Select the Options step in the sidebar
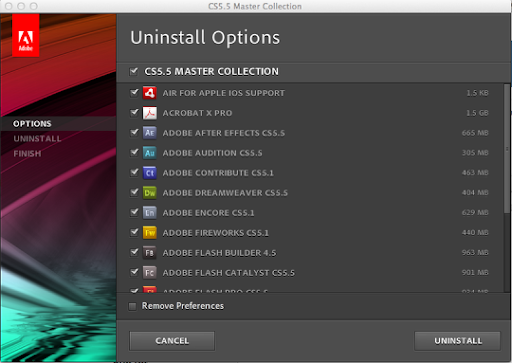Image resolution: width=512 pixels, height=363 pixels. click(x=32, y=124)
